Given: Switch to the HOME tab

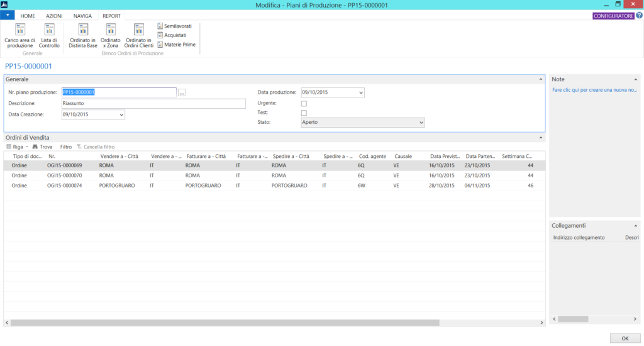Looking at the screenshot, I should 28,16.
